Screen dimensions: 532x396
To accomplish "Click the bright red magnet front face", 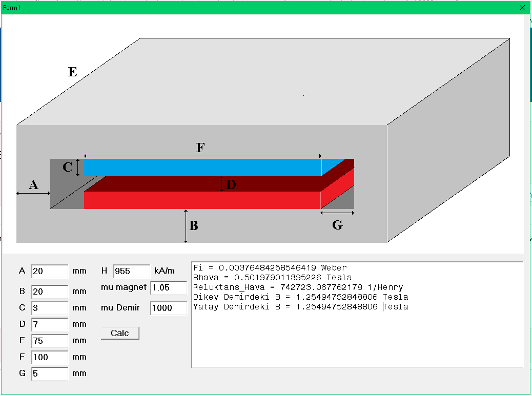I will pos(202,200).
